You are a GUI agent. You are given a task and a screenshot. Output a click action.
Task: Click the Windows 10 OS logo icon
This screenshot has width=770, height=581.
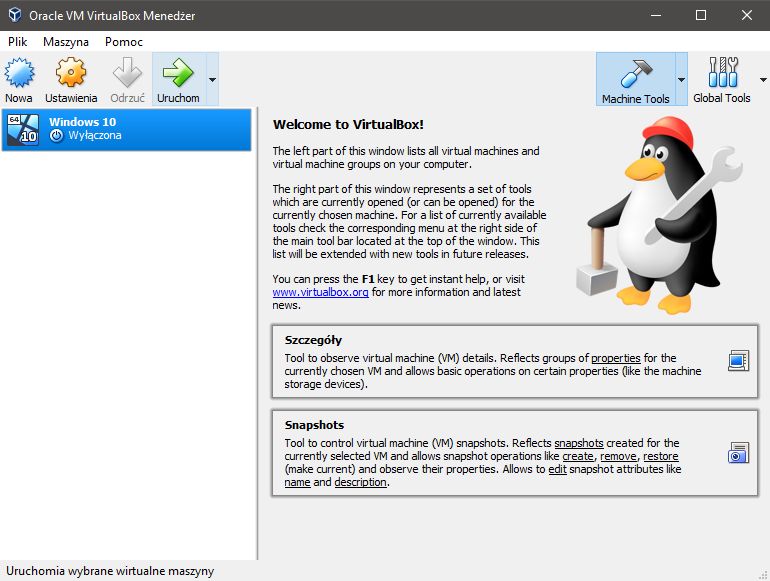point(23,129)
